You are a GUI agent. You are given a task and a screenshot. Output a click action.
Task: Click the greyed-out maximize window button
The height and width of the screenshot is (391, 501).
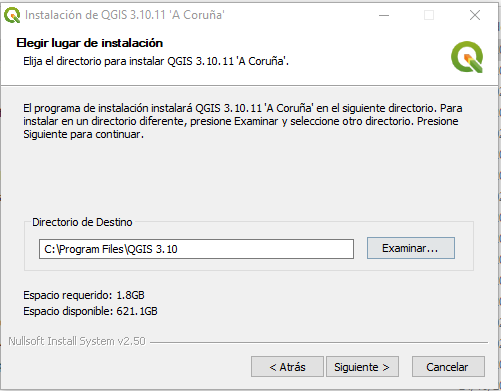pyautogui.click(x=429, y=15)
